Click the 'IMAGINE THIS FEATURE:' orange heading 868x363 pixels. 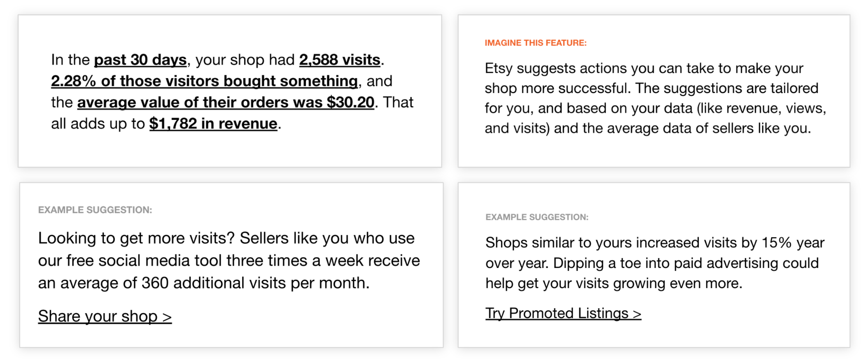pyautogui.click(x=536, y=43)
